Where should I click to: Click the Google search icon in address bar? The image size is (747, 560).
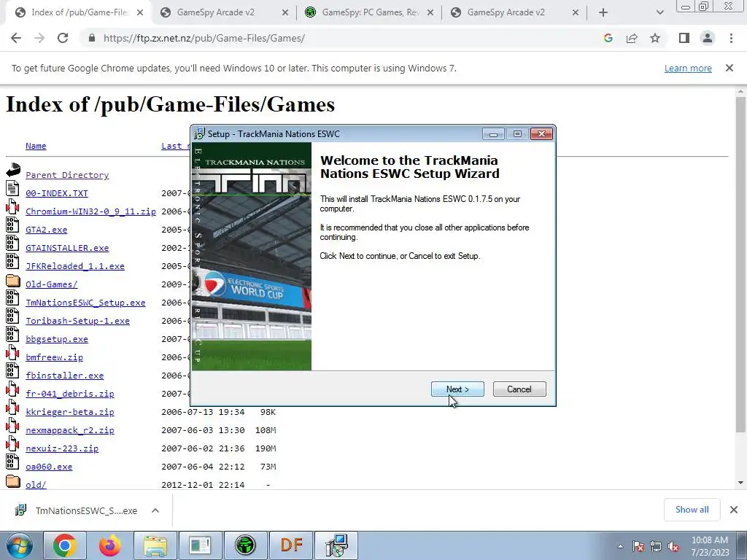pyautogui.click(x=608, y=38)
